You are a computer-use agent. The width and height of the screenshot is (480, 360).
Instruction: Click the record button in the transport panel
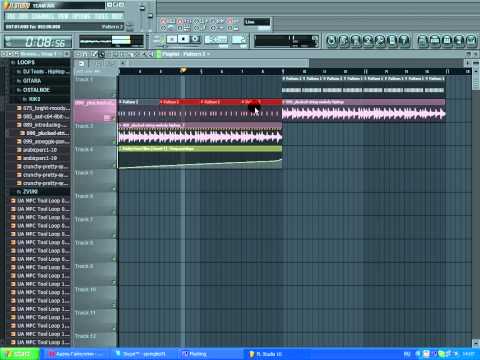195,39
